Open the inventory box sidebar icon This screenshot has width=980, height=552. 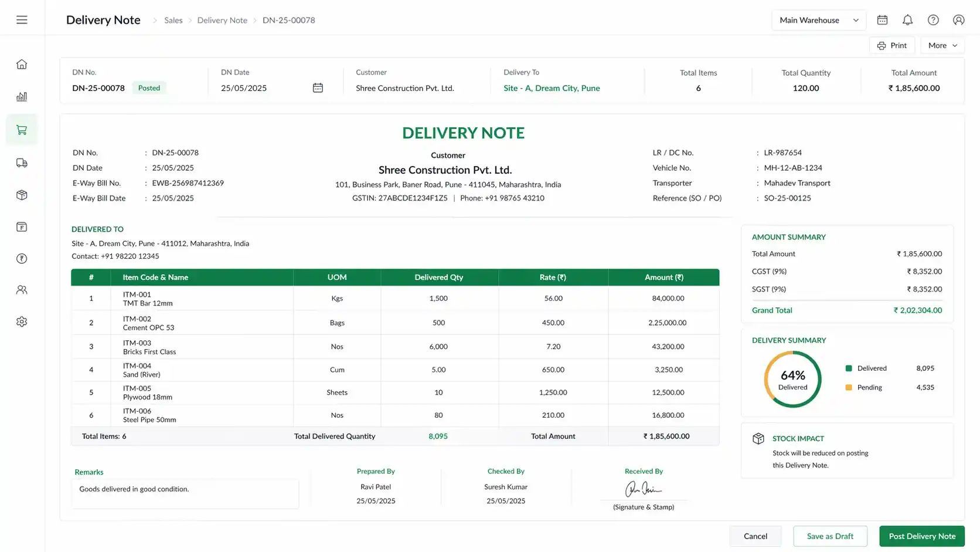(22, 195)
